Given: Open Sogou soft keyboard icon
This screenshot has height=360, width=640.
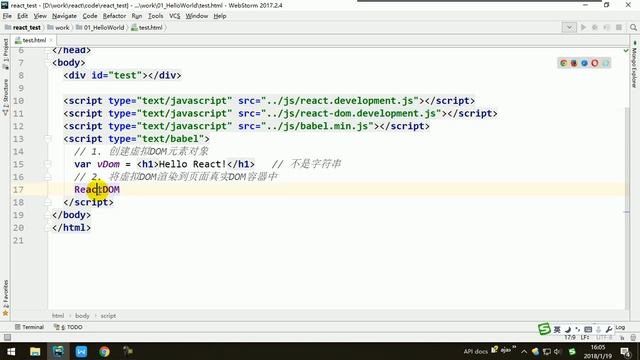Looking at the screenshot, I should pos(588,329).
